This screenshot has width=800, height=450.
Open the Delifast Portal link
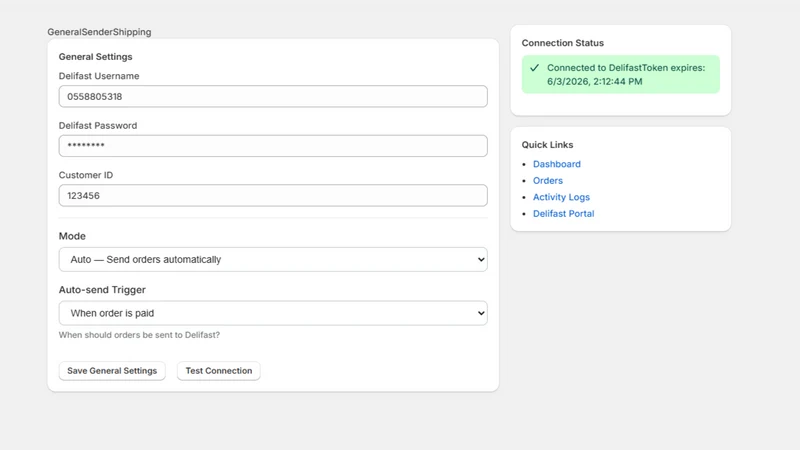(563, 214)
